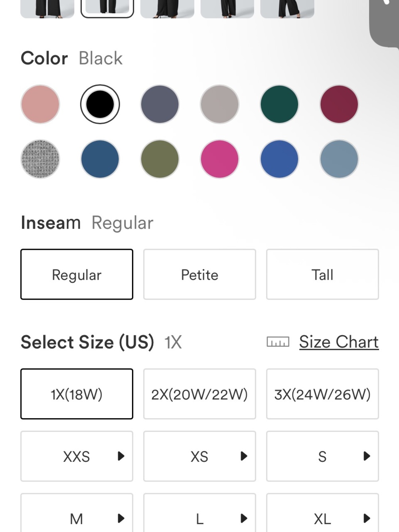Screen dimensions: 399x532
Task: Expand the XS size options arrow
Action: pos(244,456)
